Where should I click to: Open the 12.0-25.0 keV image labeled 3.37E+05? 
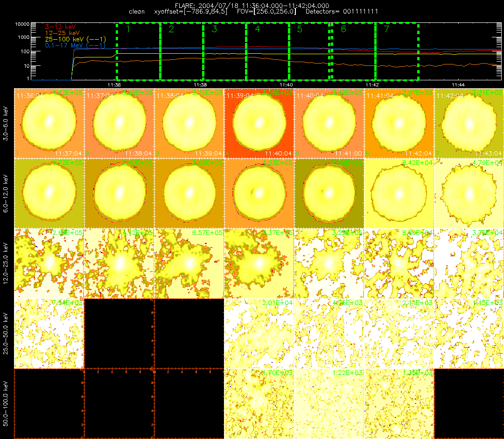pyautogui.click(x=259, y=263)
